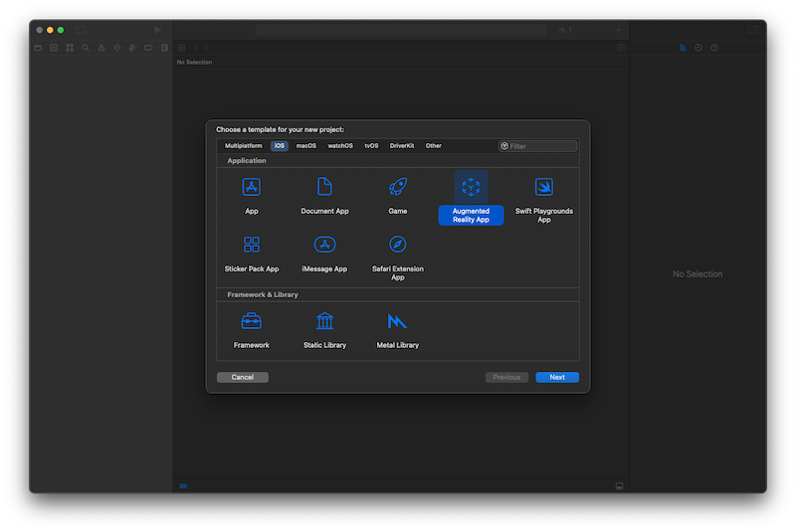Switch to the tvOS tab
This screenshot has height=532, width=796.
(x=371, y=146)
